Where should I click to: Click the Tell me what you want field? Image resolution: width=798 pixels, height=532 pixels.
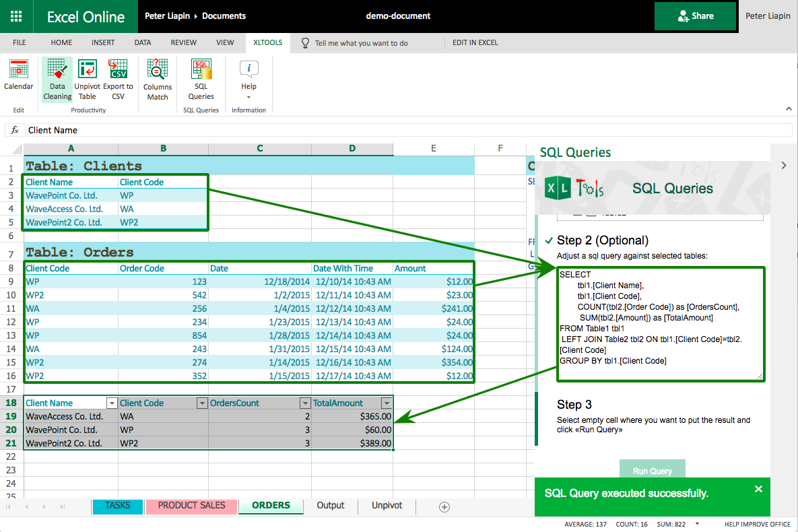pos(362,43)
